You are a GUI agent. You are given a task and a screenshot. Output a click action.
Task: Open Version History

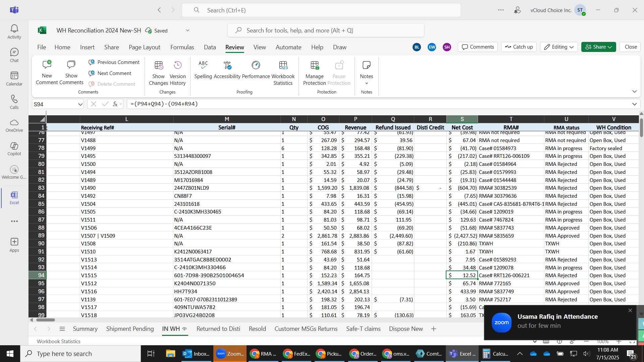[x=177, y=73]
